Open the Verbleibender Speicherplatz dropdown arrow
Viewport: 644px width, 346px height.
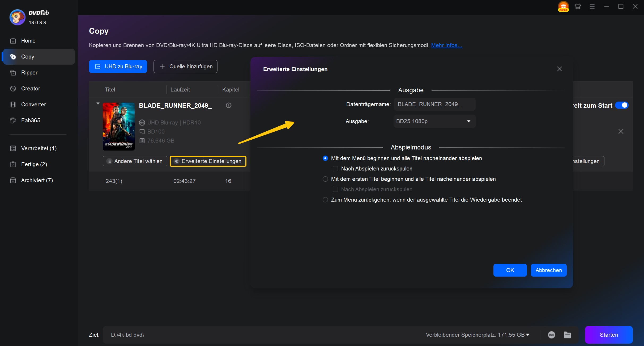(528, 335)
